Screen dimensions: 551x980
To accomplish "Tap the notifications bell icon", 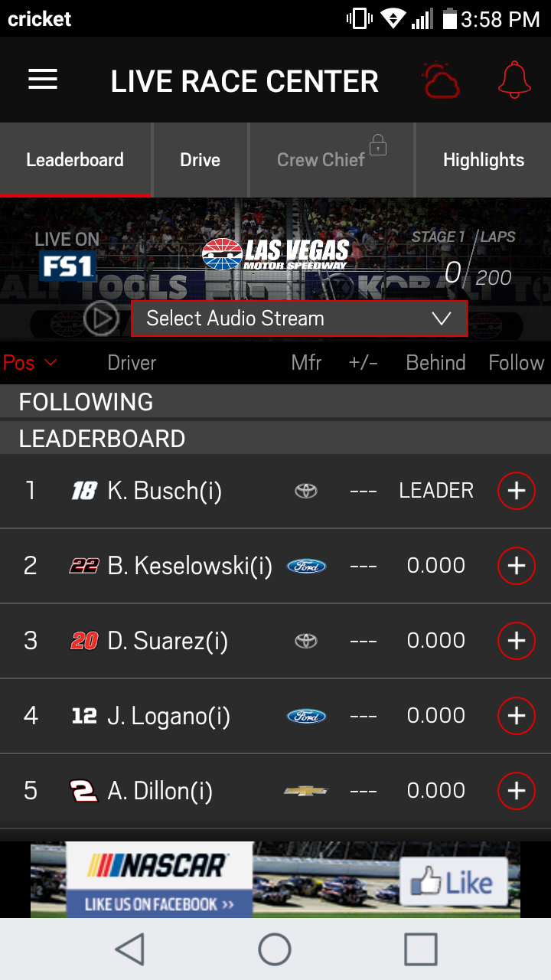I will pos(514,80).
